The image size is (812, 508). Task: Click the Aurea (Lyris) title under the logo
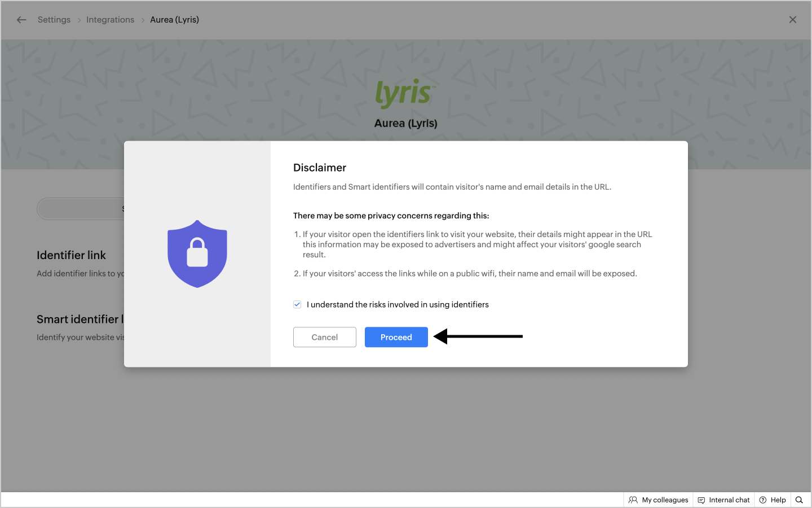click(x=406, y=123)
